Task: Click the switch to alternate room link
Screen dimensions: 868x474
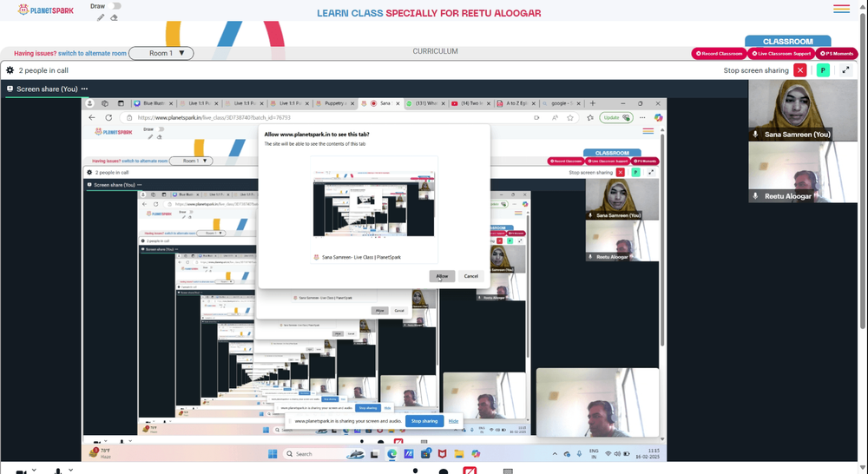Action: point(92,53)
